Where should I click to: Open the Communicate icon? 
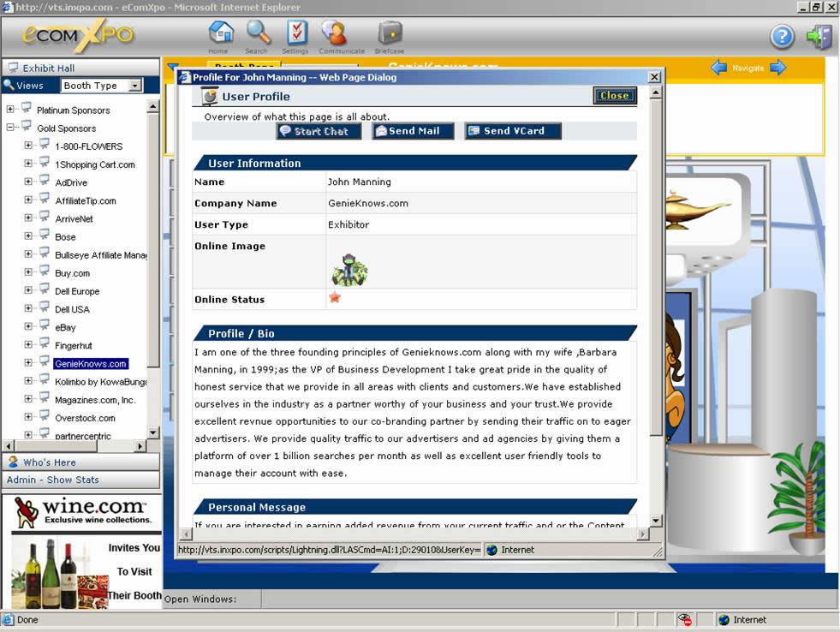click(x=334, y=33)
